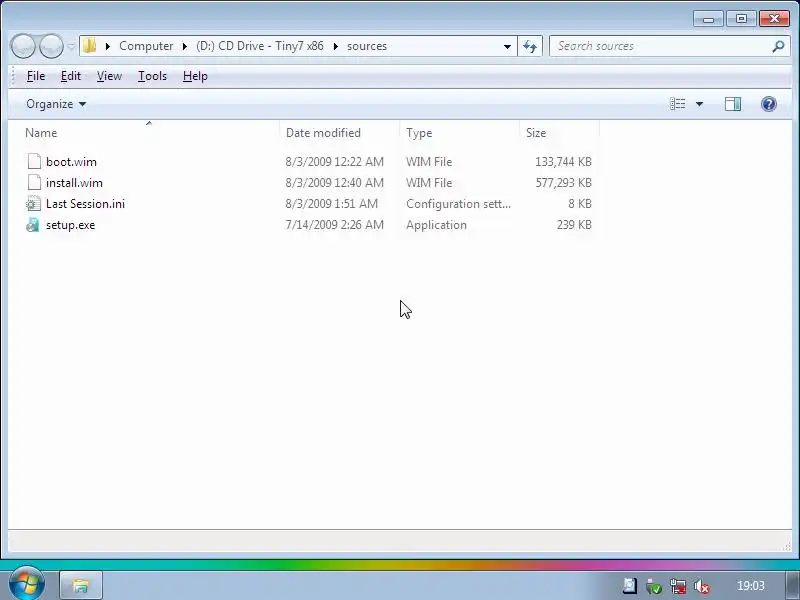The height and width of the screenshot is (600, 800).
Task: Go back with the Back arrow button
Action: click(23, 46)
